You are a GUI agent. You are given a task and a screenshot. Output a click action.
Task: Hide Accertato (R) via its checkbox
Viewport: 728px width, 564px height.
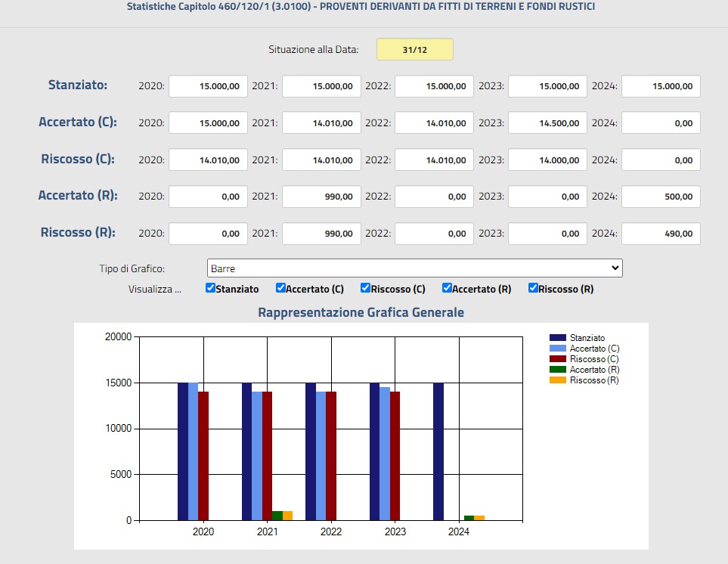point(447,288)
